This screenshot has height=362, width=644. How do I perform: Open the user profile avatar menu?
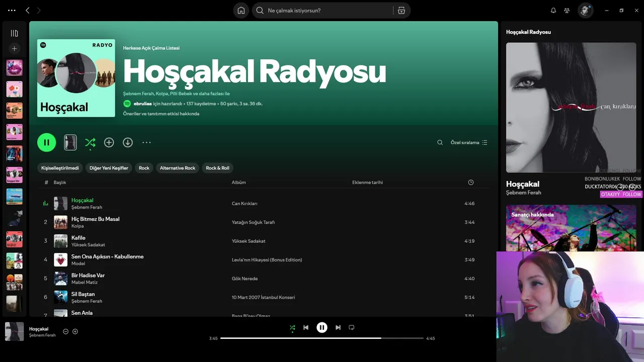pos(585,10)
